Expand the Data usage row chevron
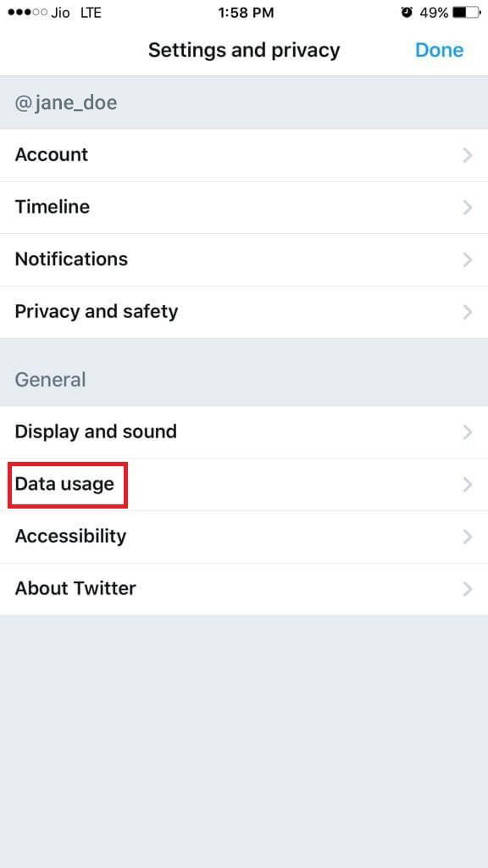This screenshot has width=488, height=868. click(x=469, y=484)
